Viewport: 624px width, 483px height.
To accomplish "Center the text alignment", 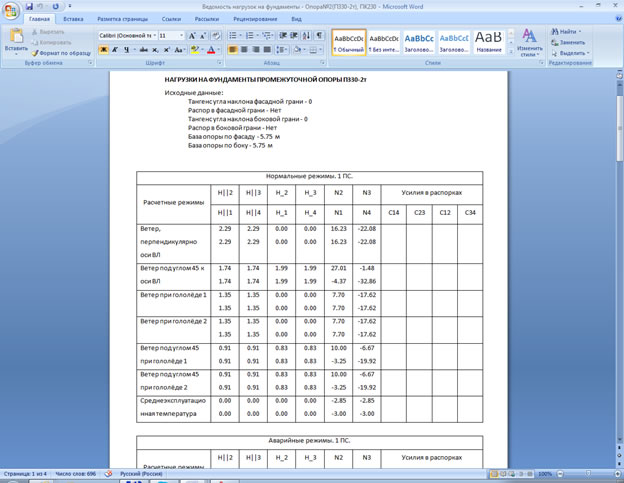I will click(244, 50).
